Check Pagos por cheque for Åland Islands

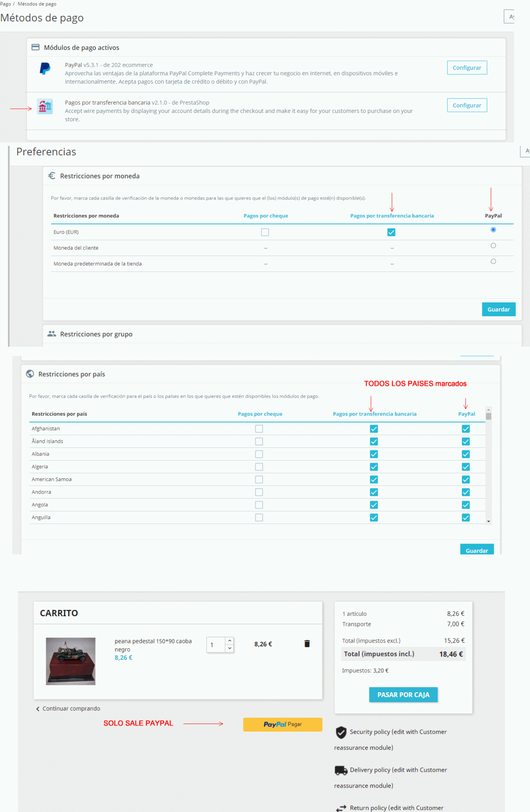[259, 442]
